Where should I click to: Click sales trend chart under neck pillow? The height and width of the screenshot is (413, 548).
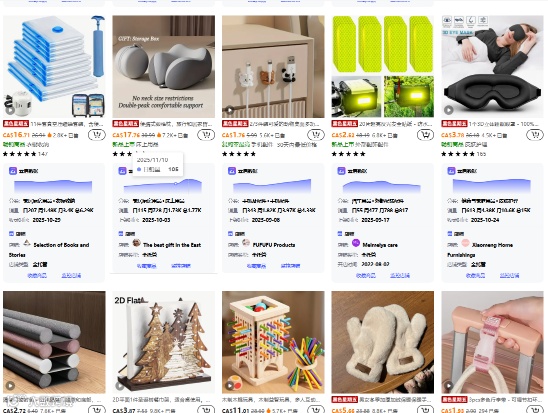(163, 186)
